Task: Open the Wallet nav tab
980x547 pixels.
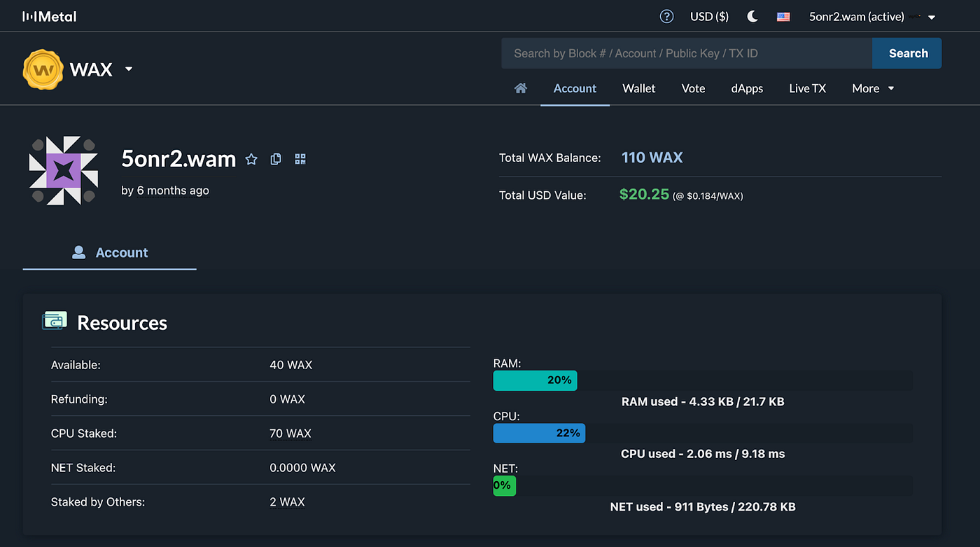Action: point(639,88)
